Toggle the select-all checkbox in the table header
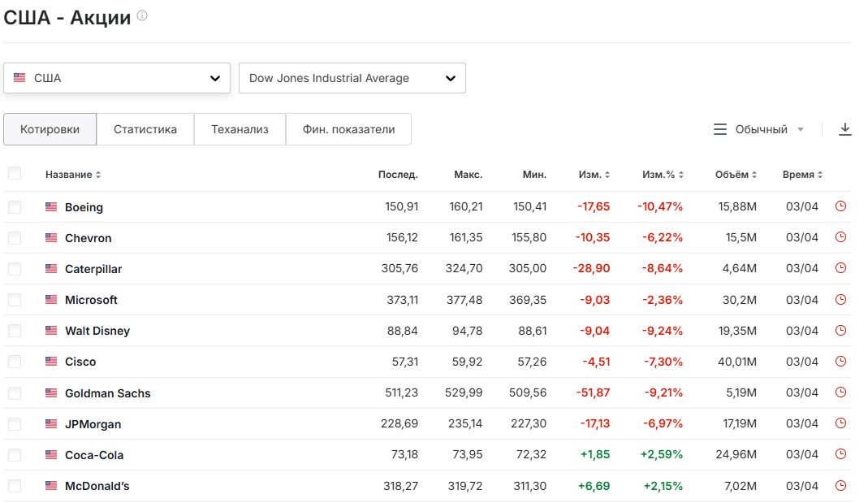 15,173
